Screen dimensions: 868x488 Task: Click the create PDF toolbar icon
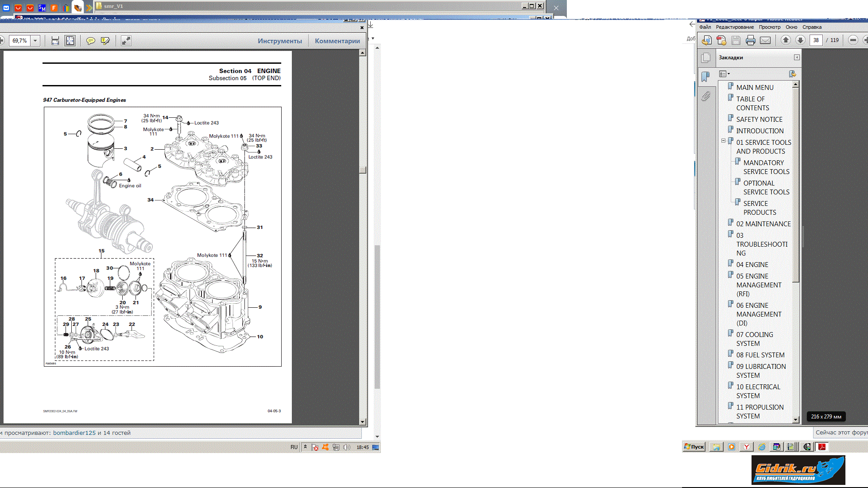[x=721, y=40]
